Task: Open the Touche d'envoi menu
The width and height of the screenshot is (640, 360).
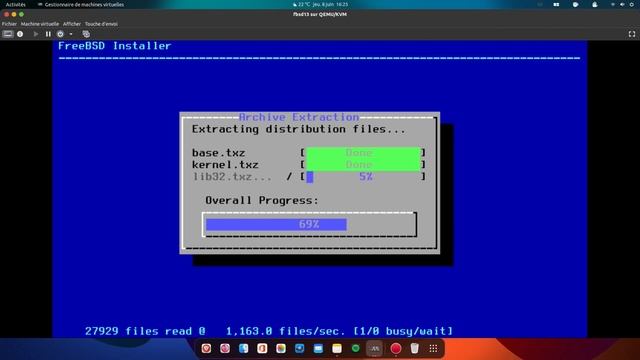Action: click(x=101, y=24)
